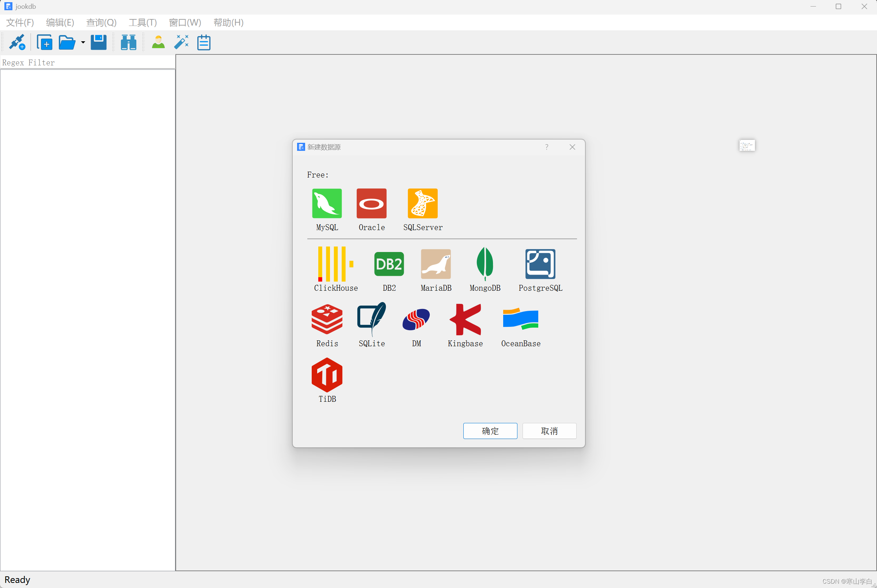Open file with the folder toolbar icon
Image resolution: width=877 pixels, height=588 pixels.
pyautogui.click(x=67, y=42)
